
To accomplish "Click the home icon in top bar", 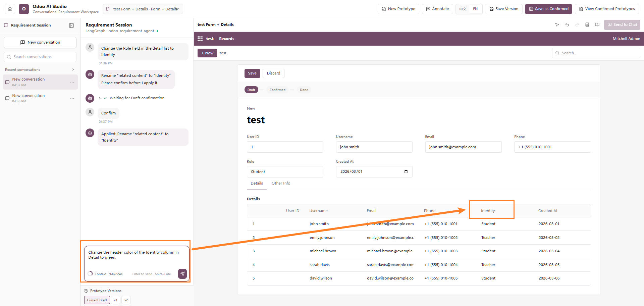I will [10, 9].
